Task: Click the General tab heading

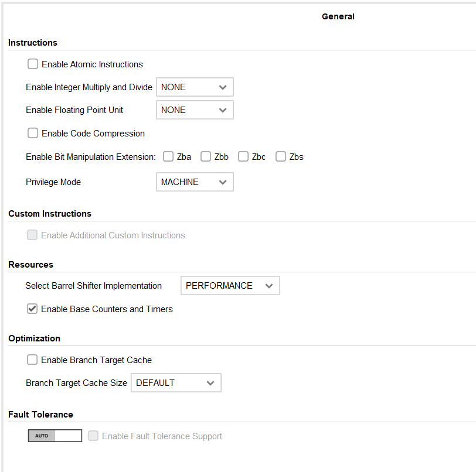Action: [338, 16]
